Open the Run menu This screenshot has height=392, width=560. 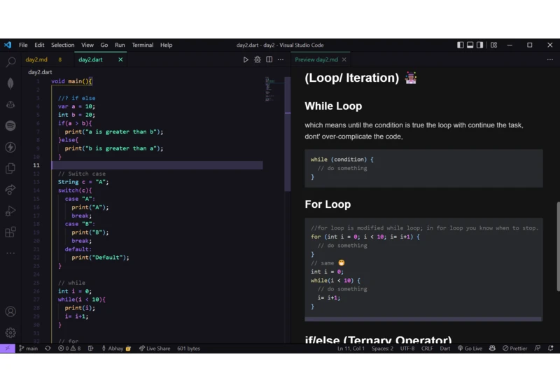[120, 45]
